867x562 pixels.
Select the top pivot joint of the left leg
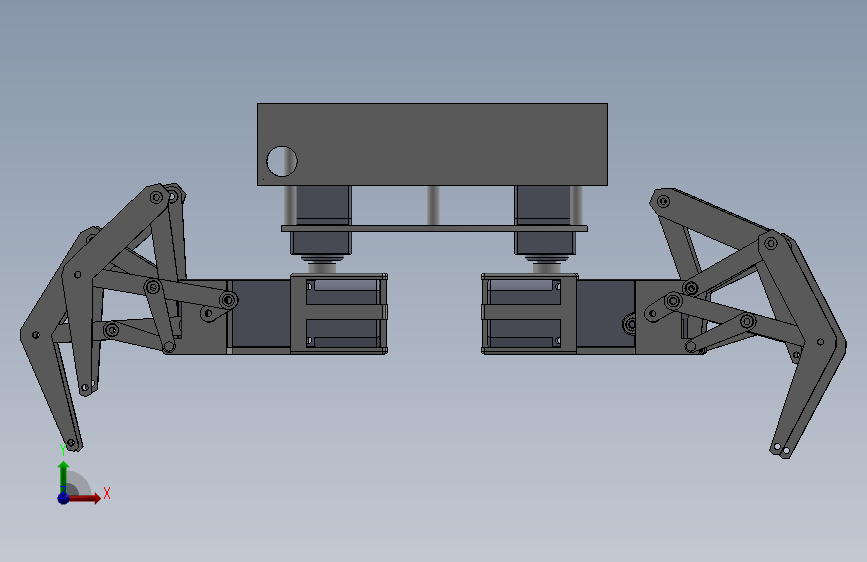click(x=156, y=196)
